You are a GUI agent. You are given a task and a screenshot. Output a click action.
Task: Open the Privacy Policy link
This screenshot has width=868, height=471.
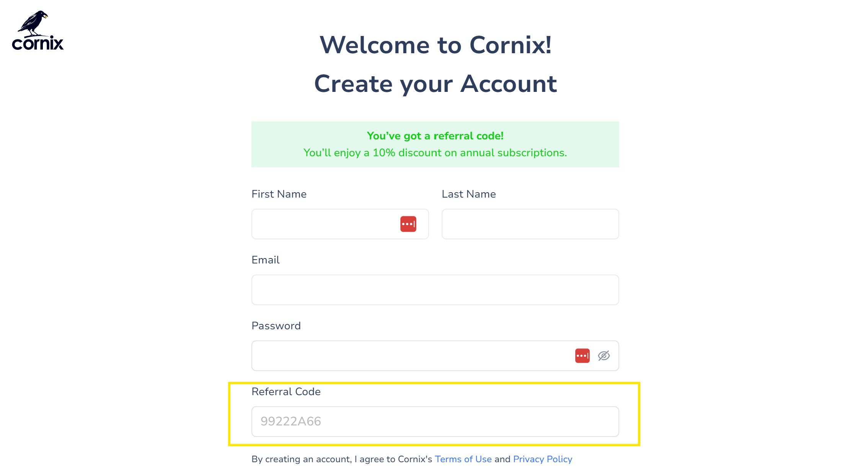tap(543, 459)
